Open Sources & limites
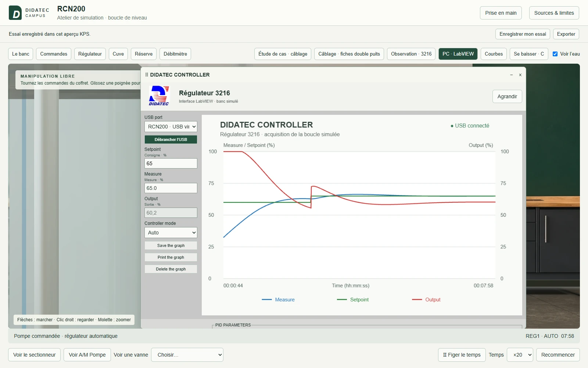 pyautogui.click(x=554, y=13)
